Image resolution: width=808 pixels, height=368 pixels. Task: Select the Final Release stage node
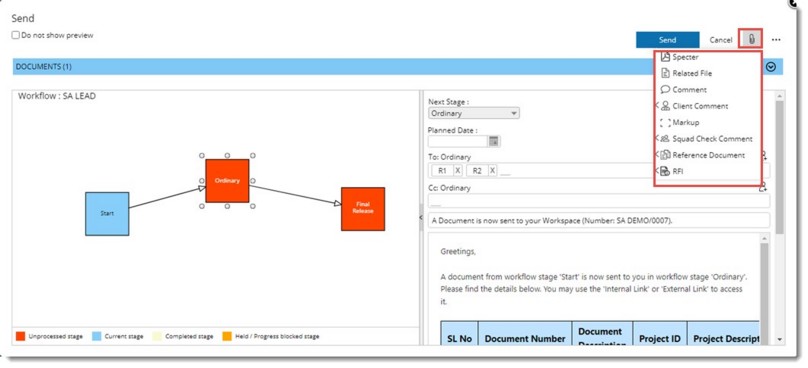(x=363, y=208)
